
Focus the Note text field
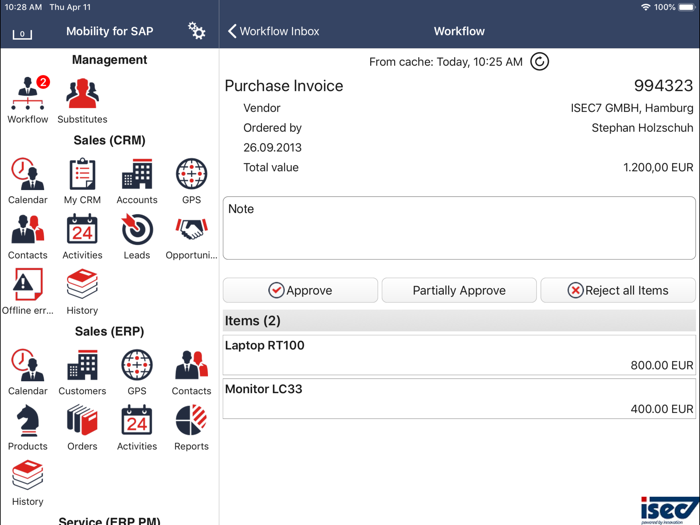click(x=459, y=228)
